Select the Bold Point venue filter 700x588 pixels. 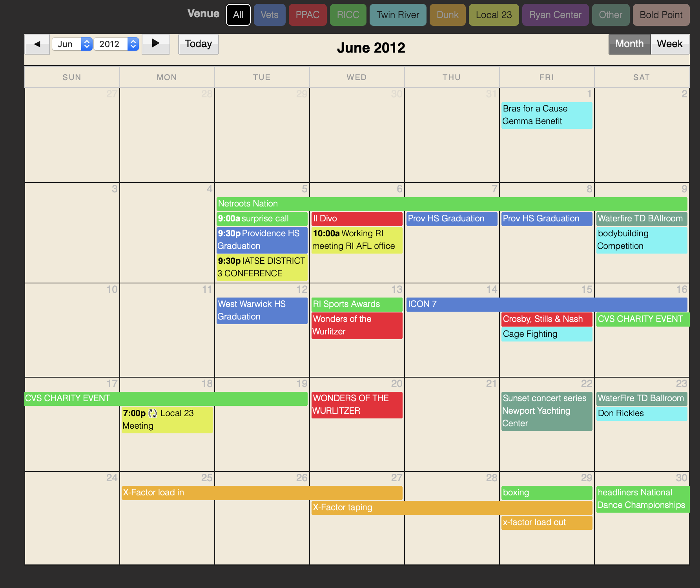[661, 15]
